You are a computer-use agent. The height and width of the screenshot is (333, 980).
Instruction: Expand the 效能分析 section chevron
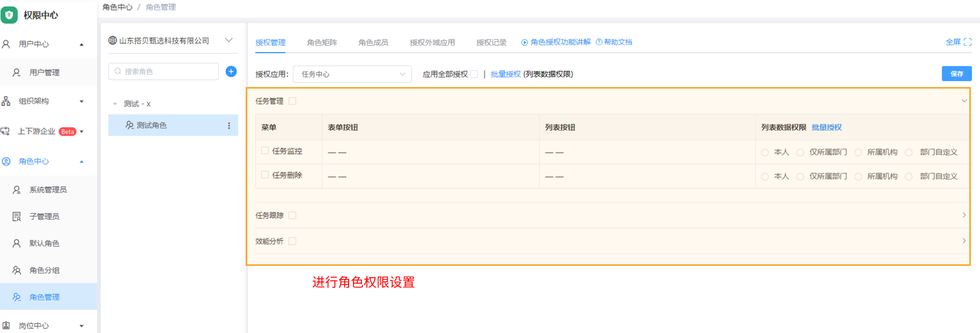point(964,241)
